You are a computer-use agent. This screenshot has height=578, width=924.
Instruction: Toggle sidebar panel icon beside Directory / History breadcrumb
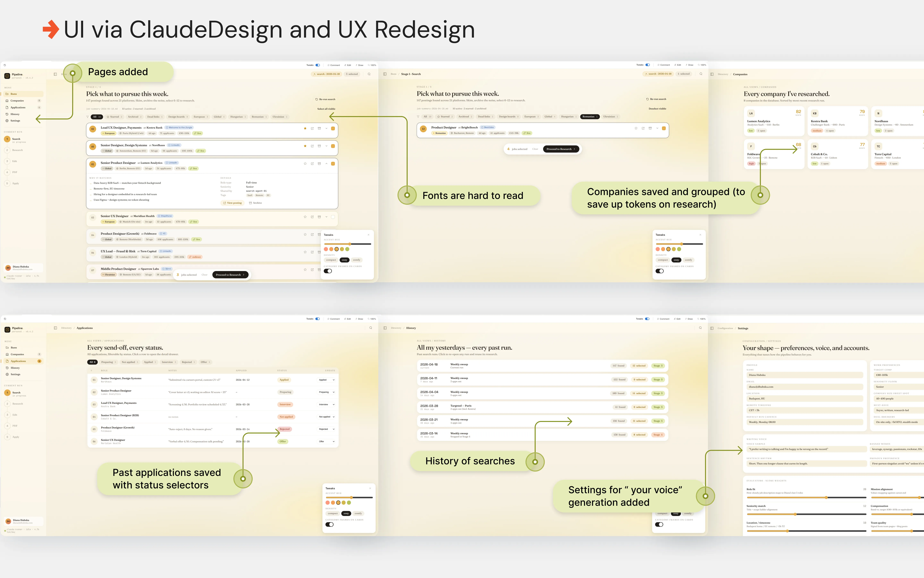tap(385, 328)
